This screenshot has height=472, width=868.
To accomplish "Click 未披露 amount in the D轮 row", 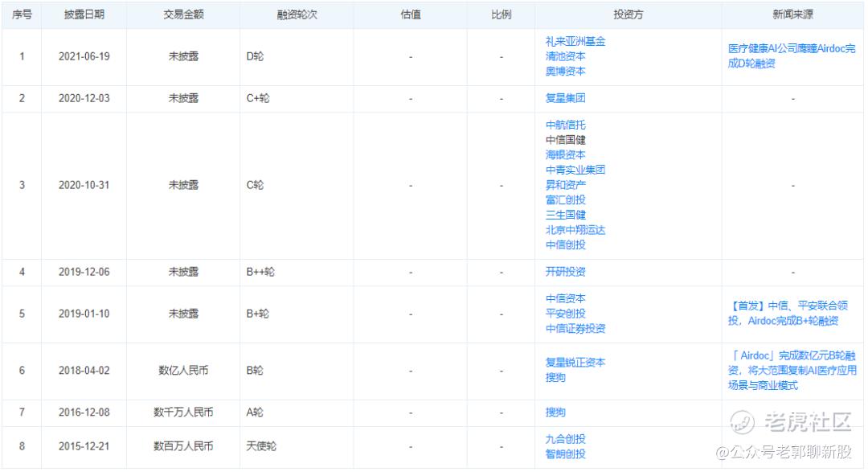I will coord(183,56).
